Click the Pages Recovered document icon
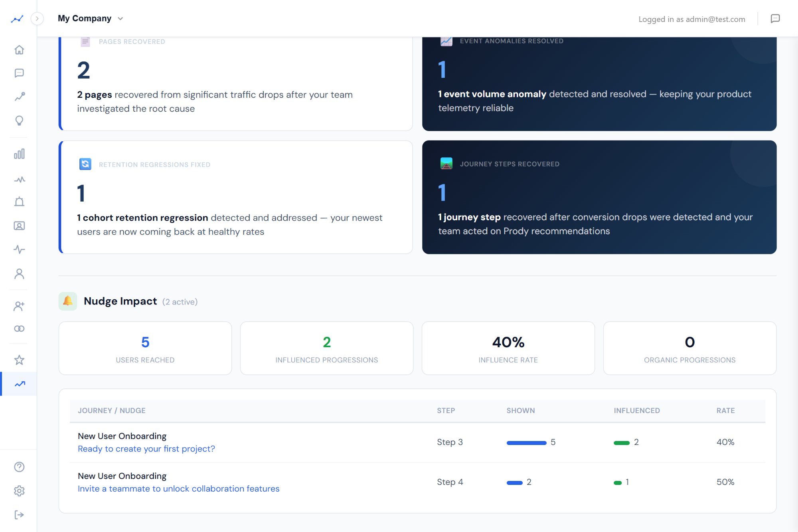The height and width of the screenshot is (532, 798). [85, 42]
